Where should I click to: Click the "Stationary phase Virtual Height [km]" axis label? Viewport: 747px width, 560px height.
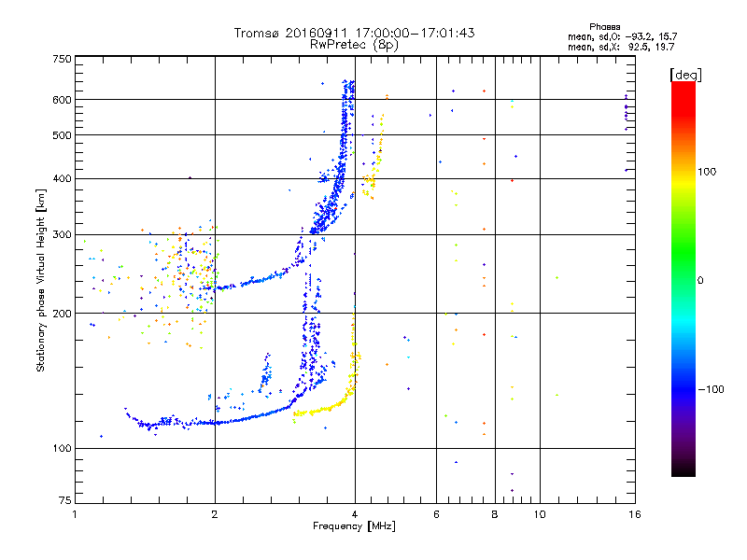[40, 280]
